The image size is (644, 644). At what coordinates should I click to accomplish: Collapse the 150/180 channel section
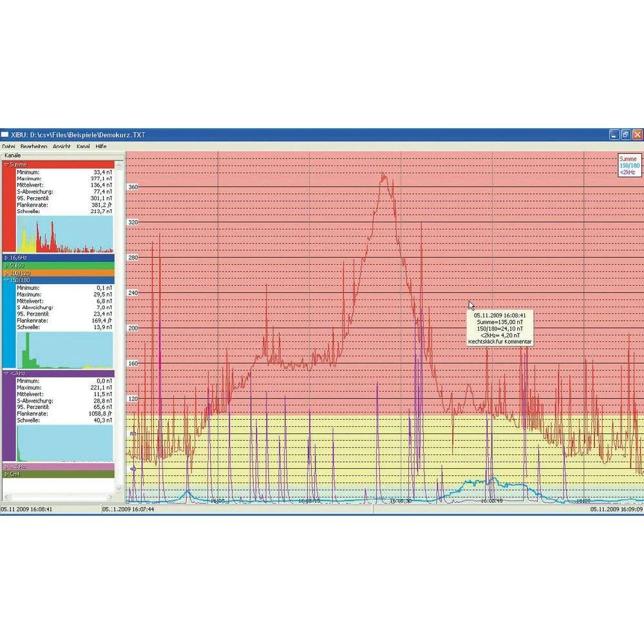click(x=6, y=280)
